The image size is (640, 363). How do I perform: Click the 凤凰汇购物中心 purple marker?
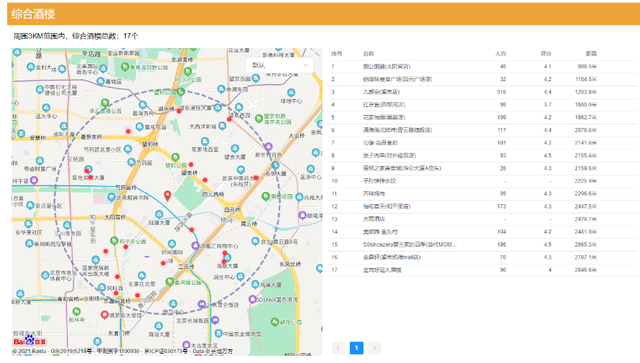[x=196, y=246]
